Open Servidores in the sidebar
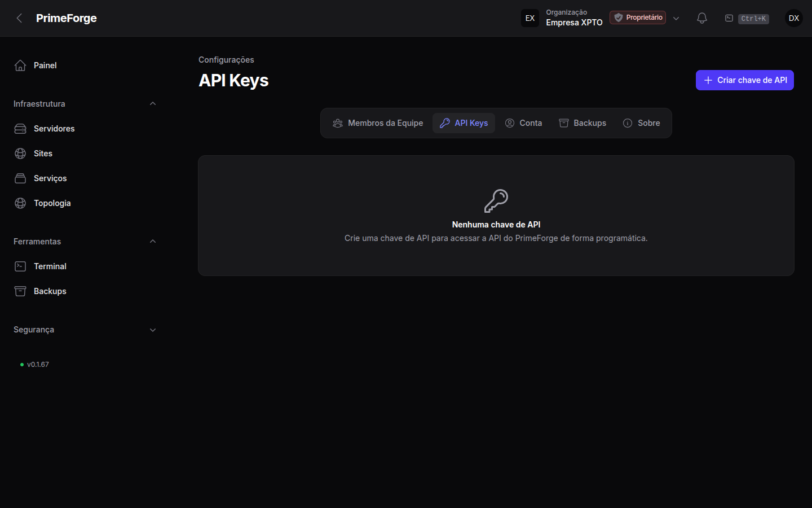Image resolution: width=812 pixels, height=508 pixels. tap(85, 129)
